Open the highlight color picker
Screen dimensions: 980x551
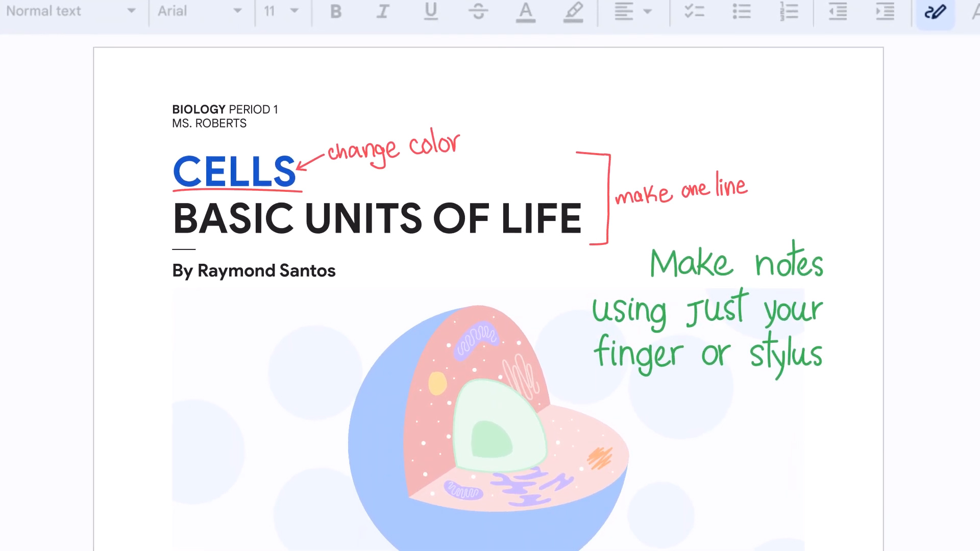(573, 11)
